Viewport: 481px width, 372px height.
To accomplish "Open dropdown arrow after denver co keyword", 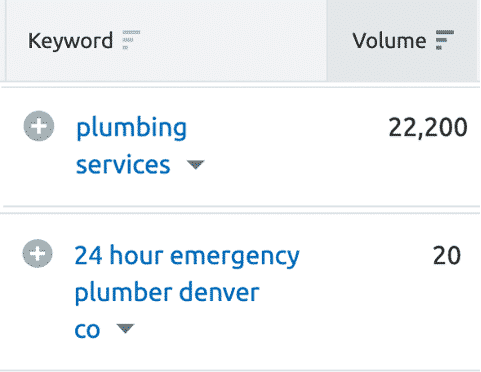I will (x=125, y=328).
